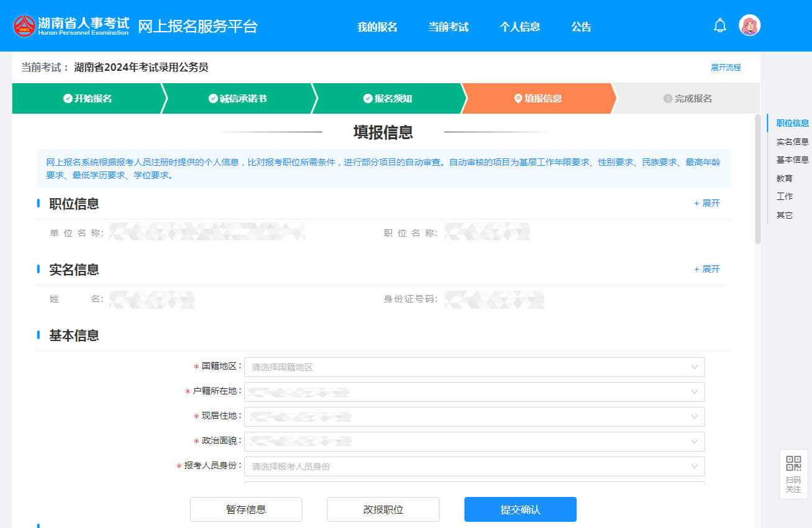This screenshot has width=812, height=528.
Task: Click the 完成报名 clock step
Action: (687, 99)
